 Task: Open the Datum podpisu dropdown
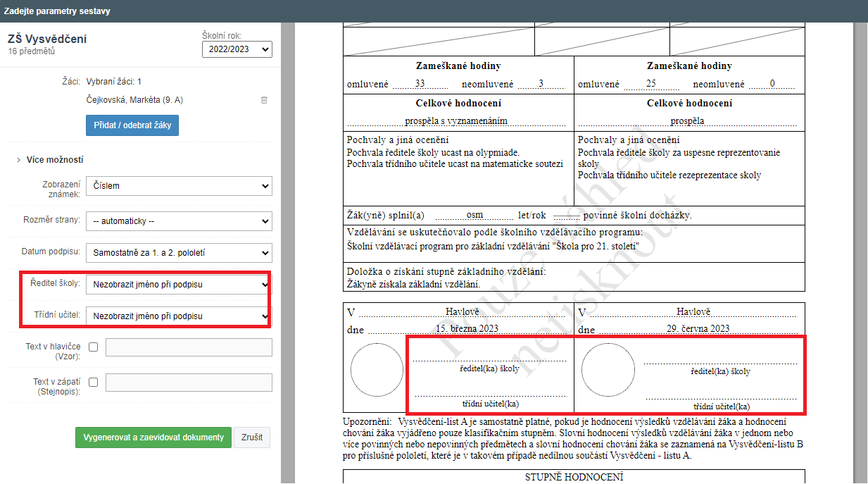(x=179, y=252)
